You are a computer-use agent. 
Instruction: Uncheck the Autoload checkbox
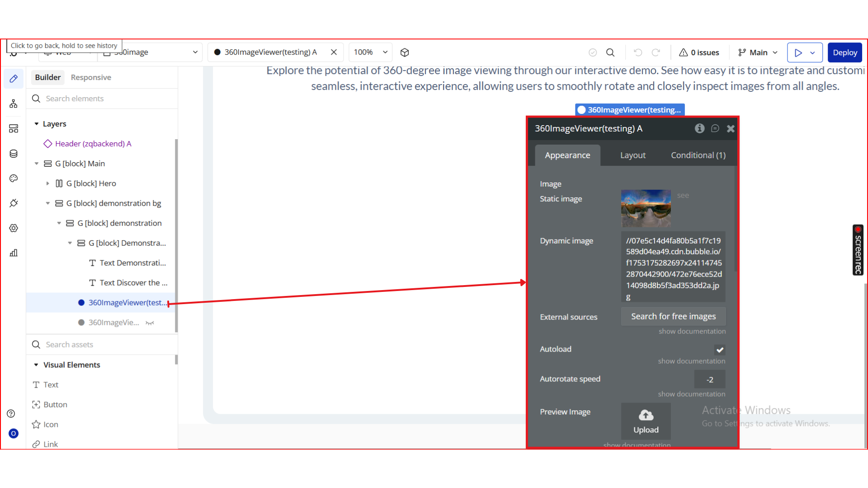click(720, 350)
